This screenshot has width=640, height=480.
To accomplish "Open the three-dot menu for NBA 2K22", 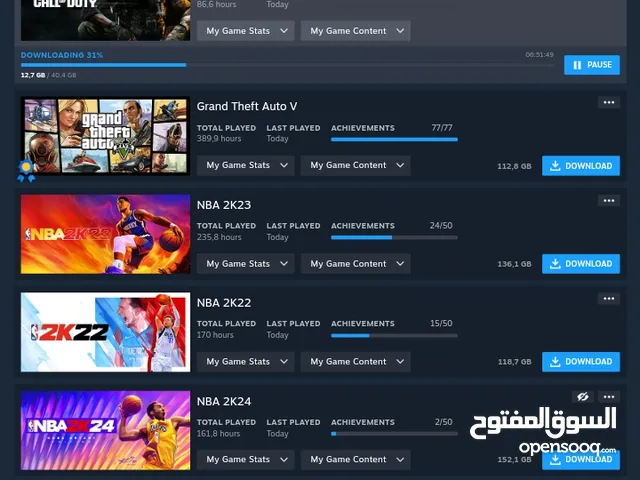I will [609, 298].
